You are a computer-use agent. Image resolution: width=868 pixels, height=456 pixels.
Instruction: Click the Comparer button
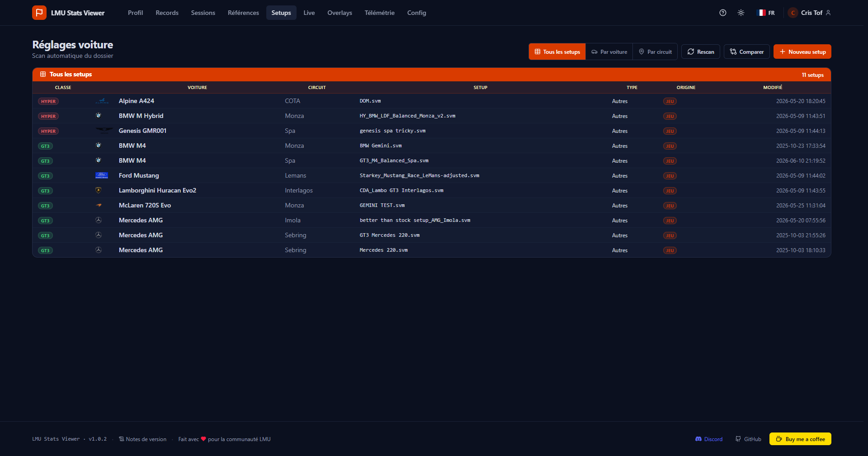(747, 52)
